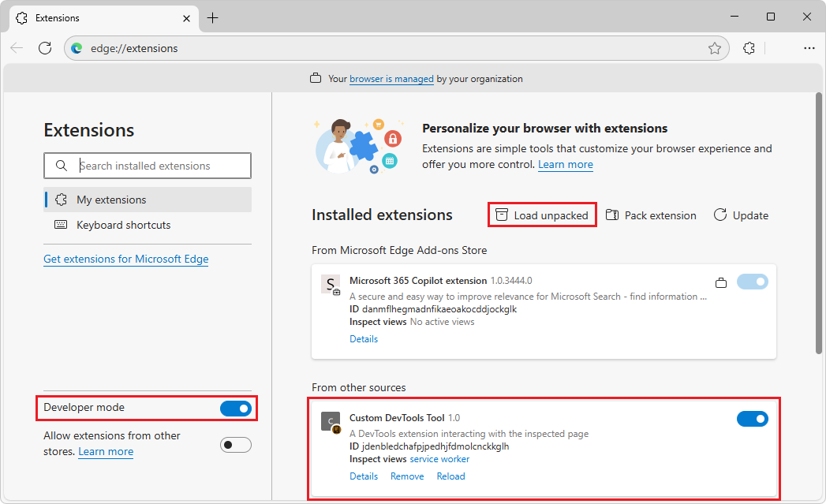Click the browser back arrow
The image size is (826, 504).
click(x=17, y=48)
